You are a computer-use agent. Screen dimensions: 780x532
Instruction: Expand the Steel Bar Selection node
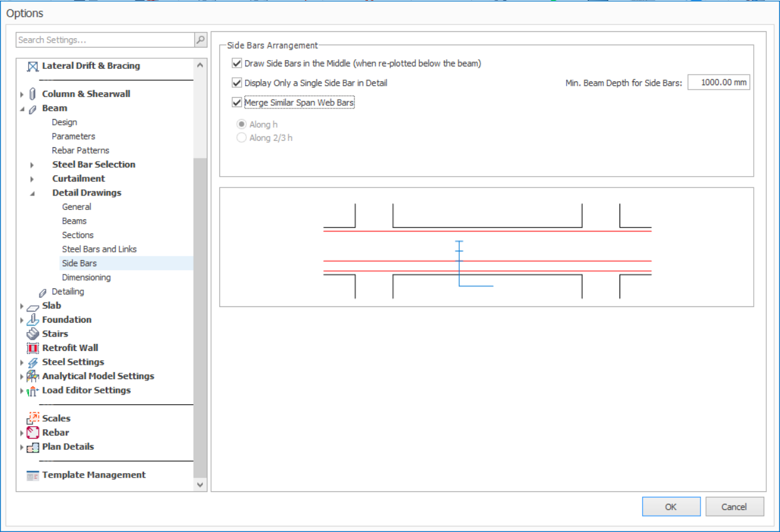tap(33, 165)
